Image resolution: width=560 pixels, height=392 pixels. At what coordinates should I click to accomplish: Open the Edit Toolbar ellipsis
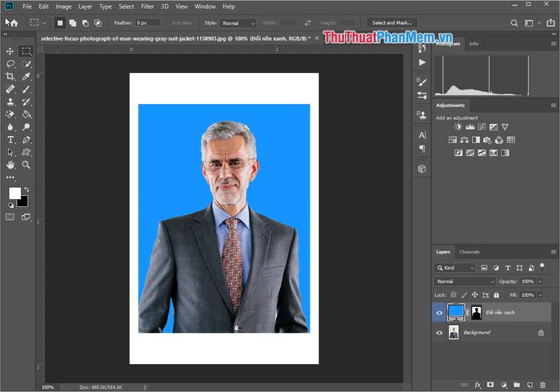coord(10,177)
